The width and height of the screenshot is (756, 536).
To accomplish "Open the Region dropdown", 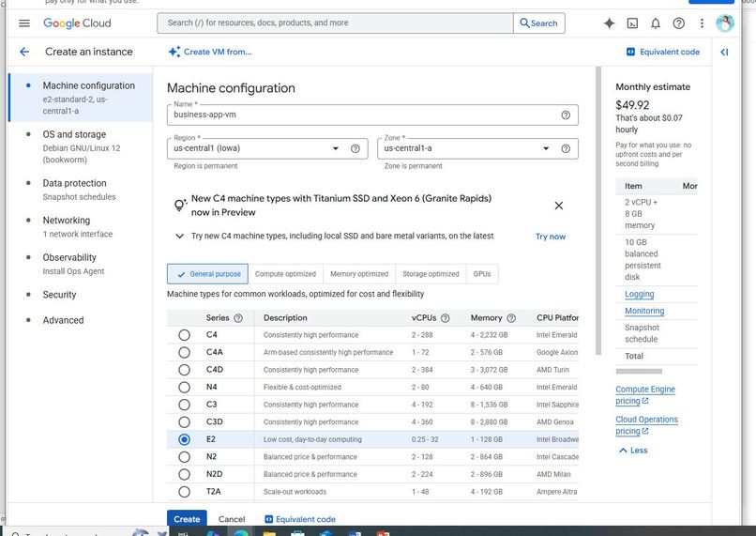I will pyautogui.click(x=267, y=148).
